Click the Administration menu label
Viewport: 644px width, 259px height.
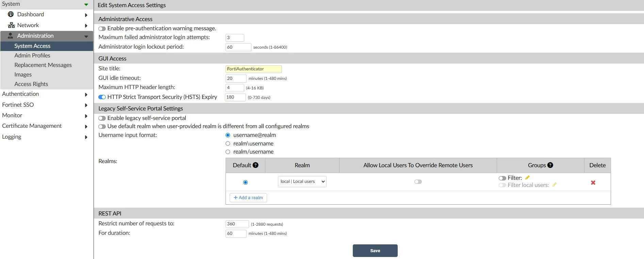click(35, 36)
